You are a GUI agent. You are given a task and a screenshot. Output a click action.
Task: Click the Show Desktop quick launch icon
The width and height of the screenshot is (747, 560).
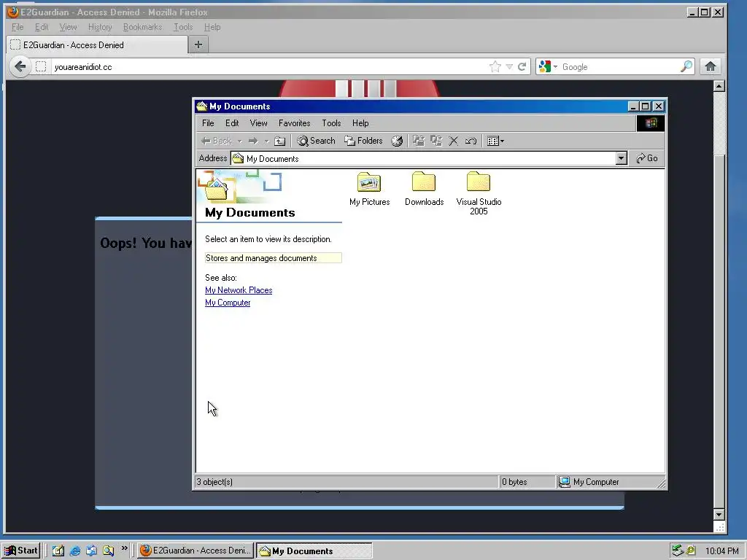[x=58, y=551]
